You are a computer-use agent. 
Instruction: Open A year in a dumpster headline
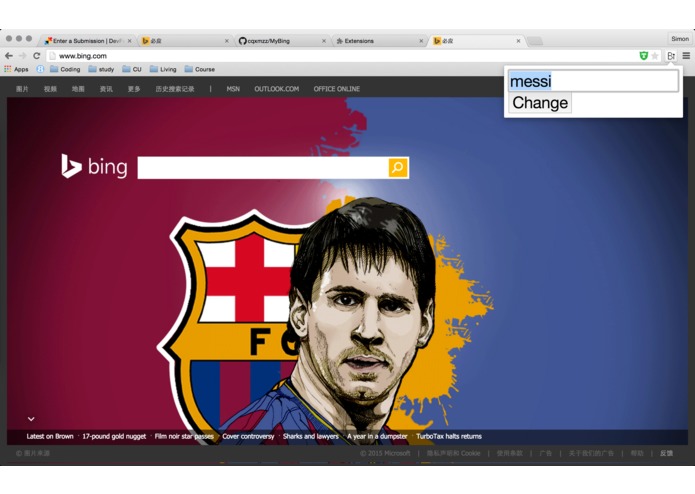pos(377,436)
